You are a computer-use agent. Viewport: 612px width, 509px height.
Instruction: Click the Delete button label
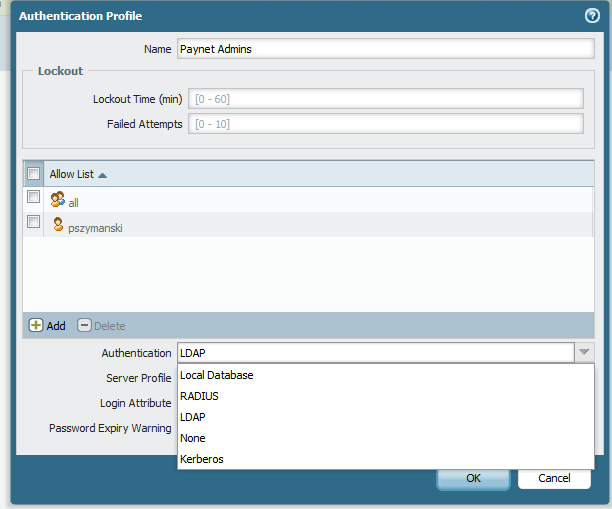point(110,326)
